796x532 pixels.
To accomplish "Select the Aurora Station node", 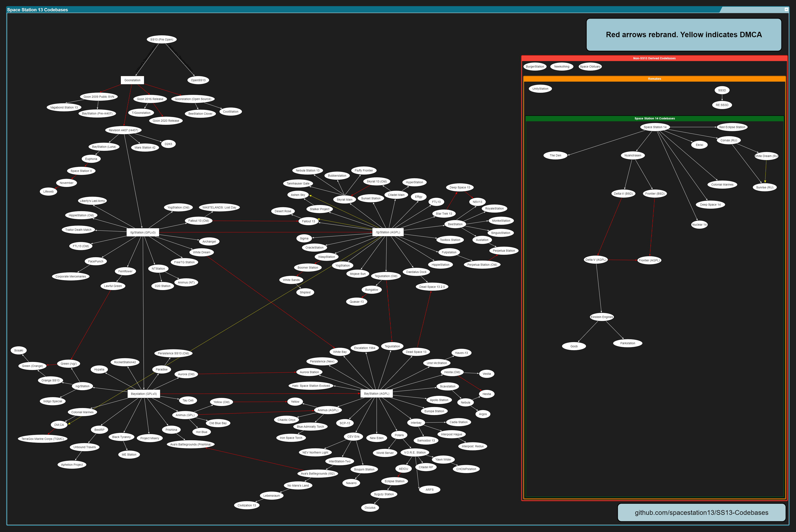I will pyautogui.click(x=309, y=372).
